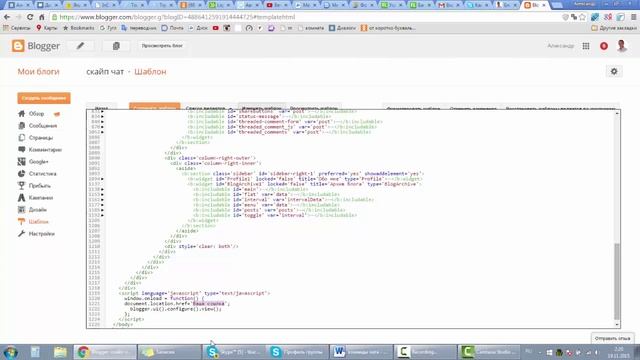
Task: Open the YouTube red bookmark icon
Action: [x=216, y=28]
